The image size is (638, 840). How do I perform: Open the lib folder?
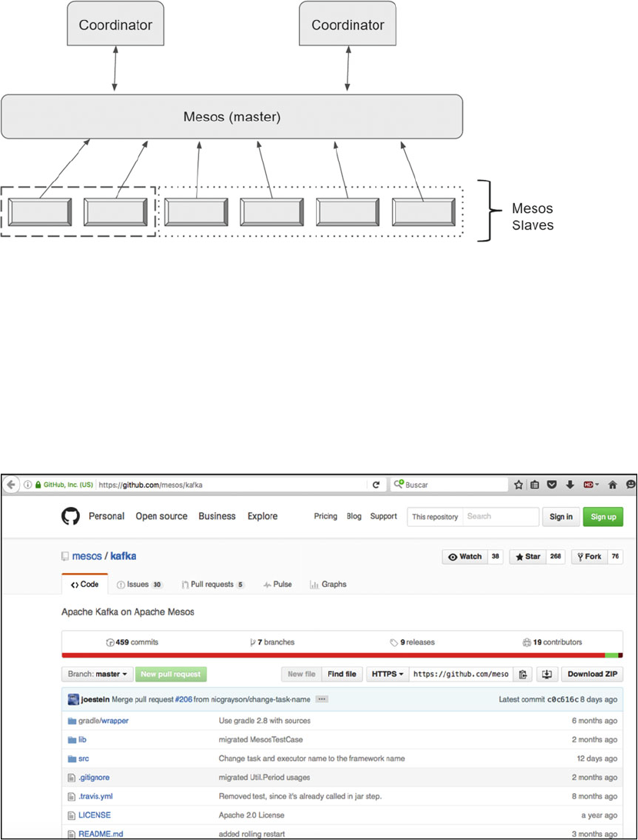[x=82, y=740]
